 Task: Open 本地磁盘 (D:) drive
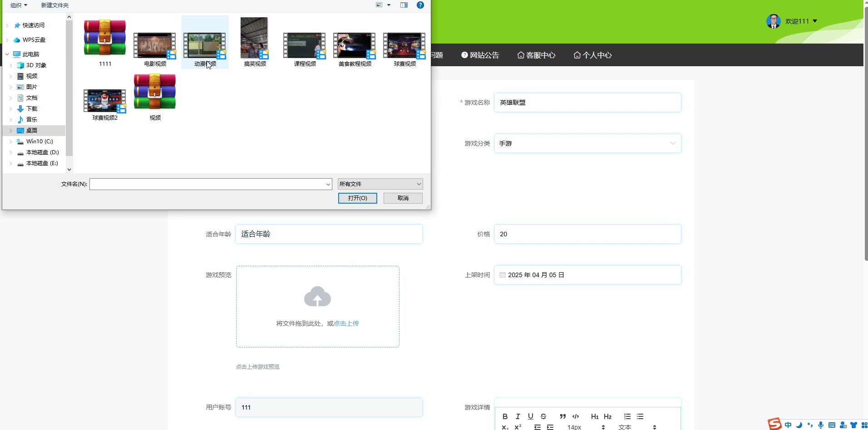[42, 152]
